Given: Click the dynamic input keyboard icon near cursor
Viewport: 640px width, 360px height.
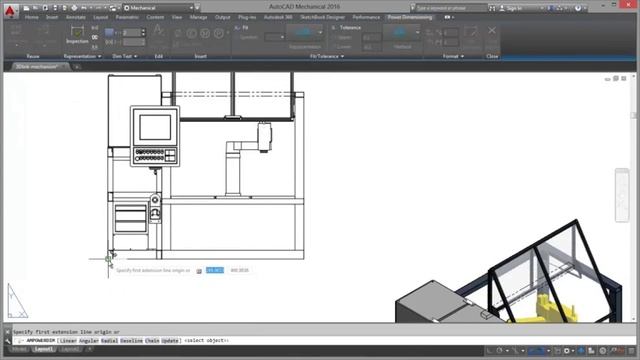Looking at the screenshot, I should 199,271.
